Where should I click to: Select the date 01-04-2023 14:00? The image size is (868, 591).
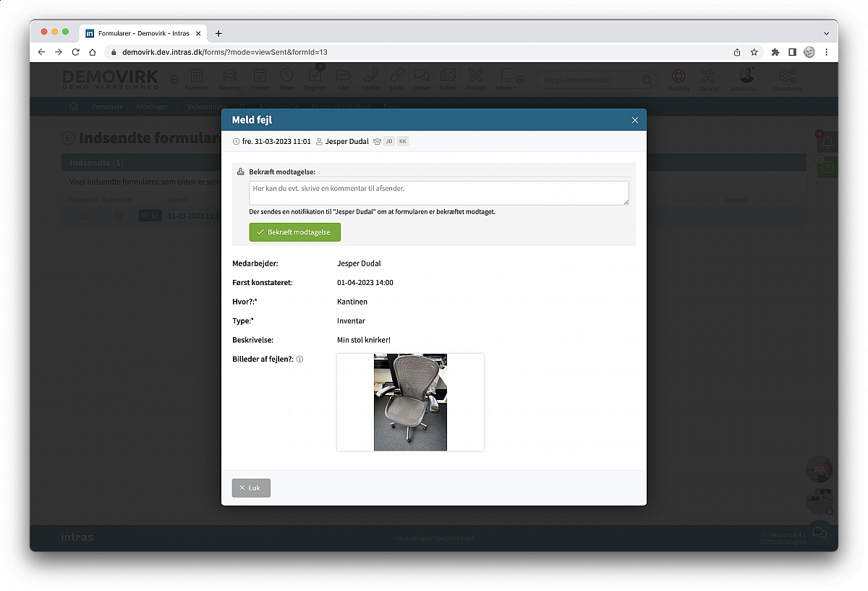click(365, 283)
